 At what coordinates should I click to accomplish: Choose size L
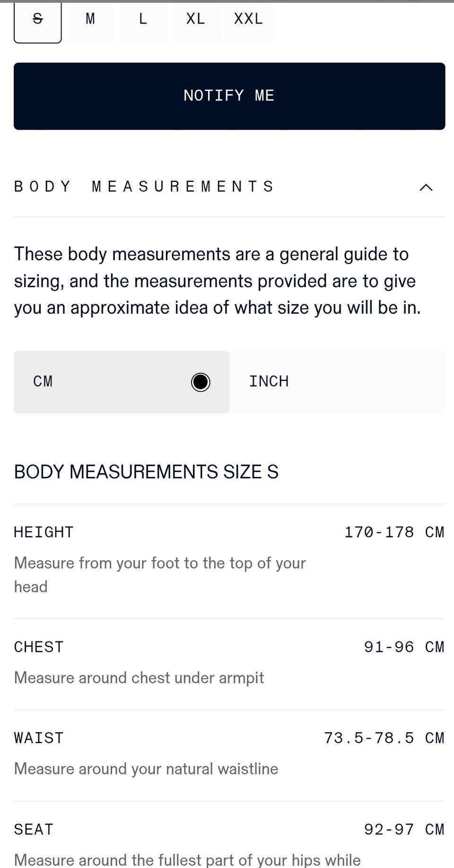(143, 19)
